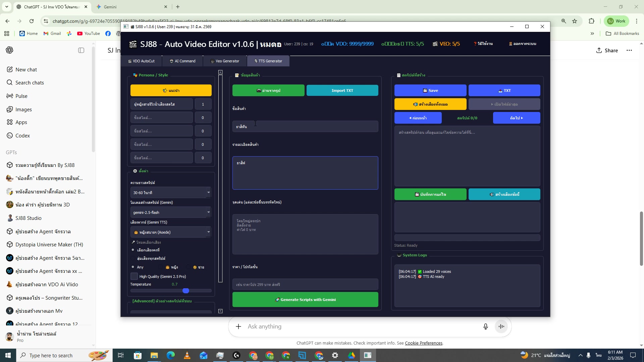The width and height of the screenshot is (644, 362).
Task: Open a New chat in ChatGPT sidebar
Action: [x=26, y=69]
